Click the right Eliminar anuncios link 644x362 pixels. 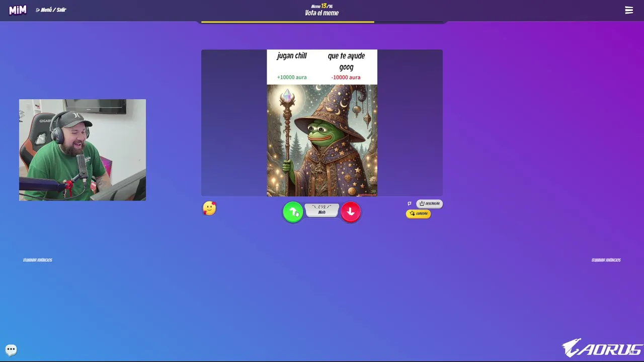point(606,260)
